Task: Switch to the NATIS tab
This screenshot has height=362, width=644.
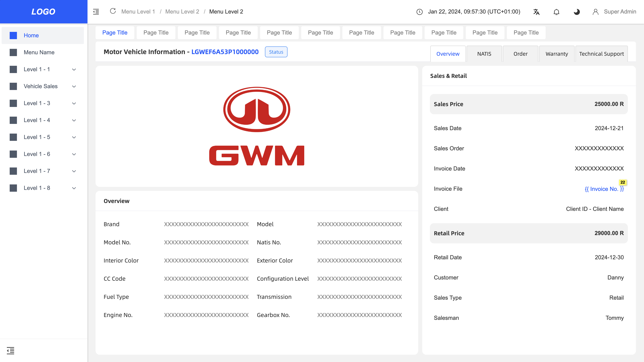Action: pos(484,54)
